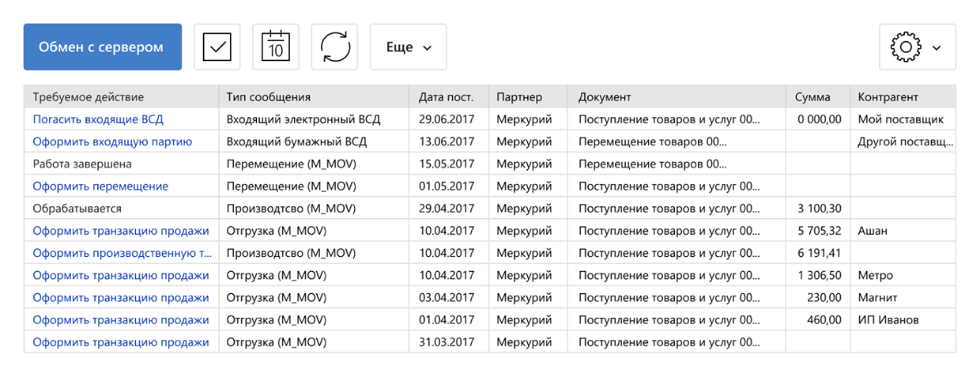Sort by the Дата пост. column header
Screen dimensions: 980x377
click(446, 97)
